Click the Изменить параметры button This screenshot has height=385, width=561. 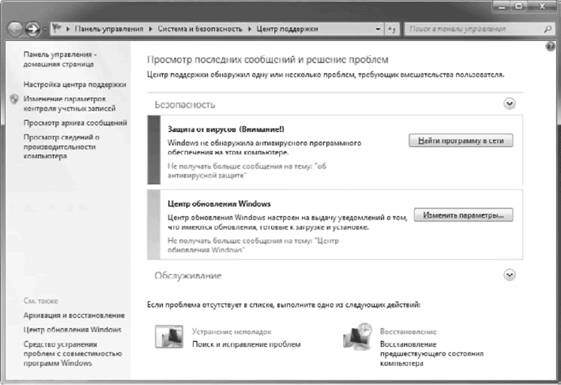(x=463, y=215)
